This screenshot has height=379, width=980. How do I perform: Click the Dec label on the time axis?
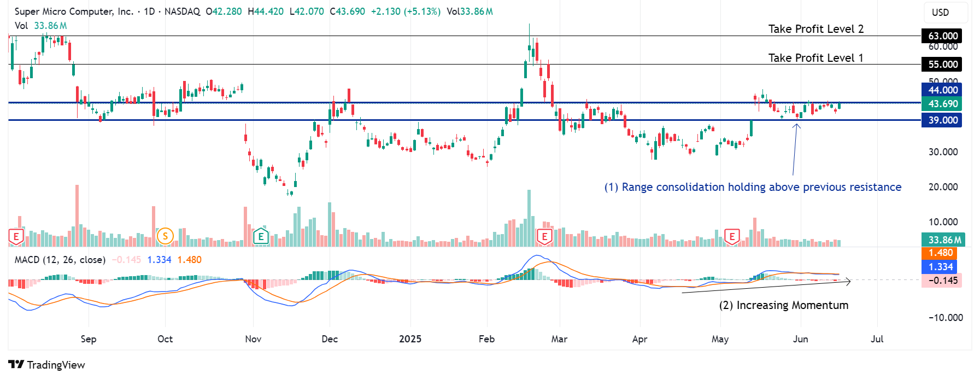[x=330, y=339]
